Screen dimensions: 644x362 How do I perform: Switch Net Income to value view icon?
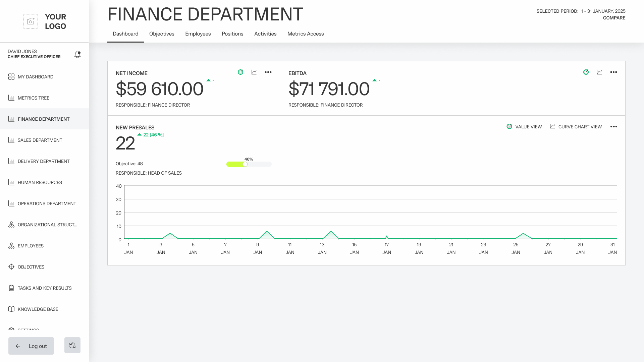[240, 72]
